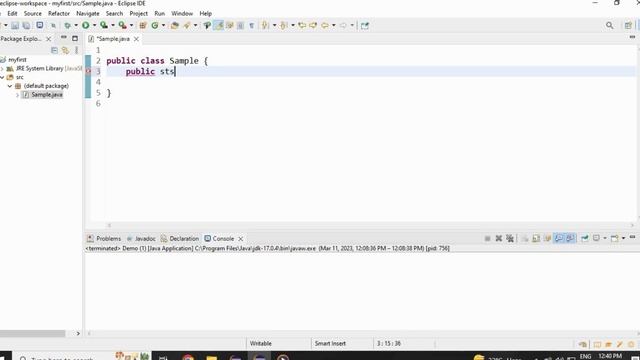Click the Debug bug icon
This screenshot has width=640, height=360.
pyautogui.click(x=67, y=25)
